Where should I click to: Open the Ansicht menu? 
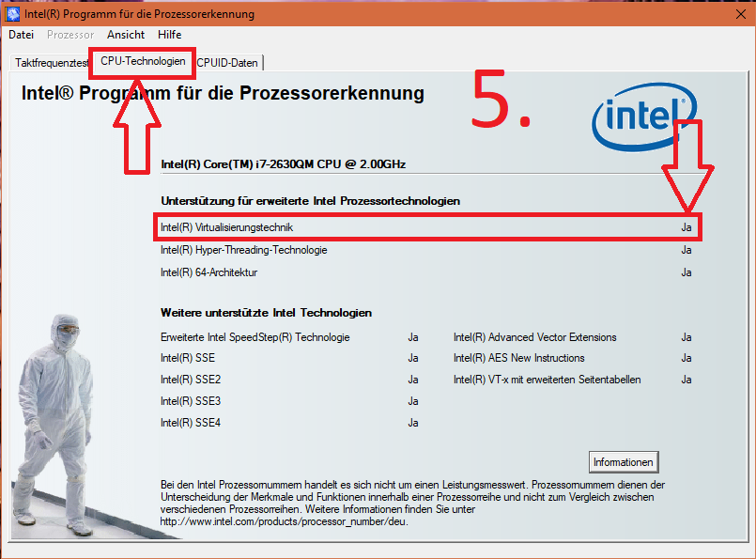pos(126,35)
